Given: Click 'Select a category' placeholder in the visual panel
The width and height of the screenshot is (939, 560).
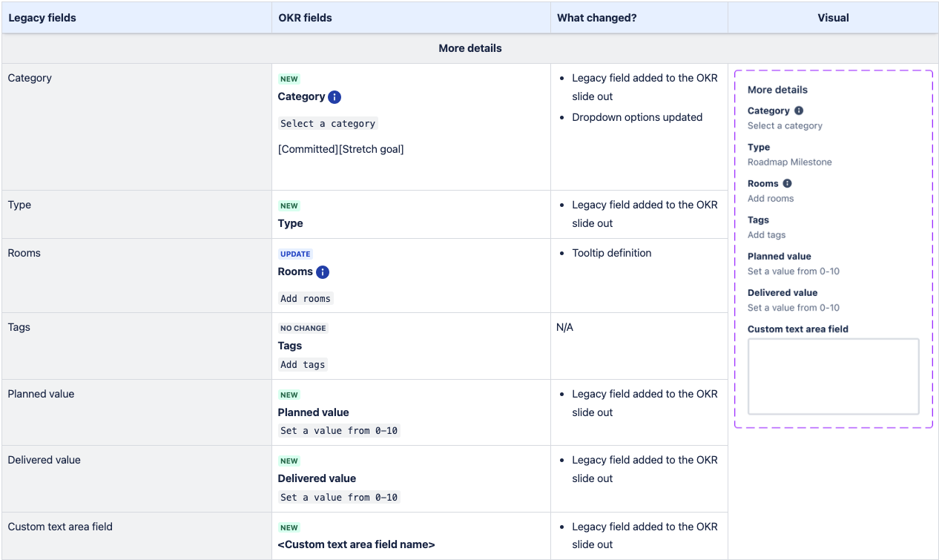Looking at the screenshot, I should pos(785,126).
